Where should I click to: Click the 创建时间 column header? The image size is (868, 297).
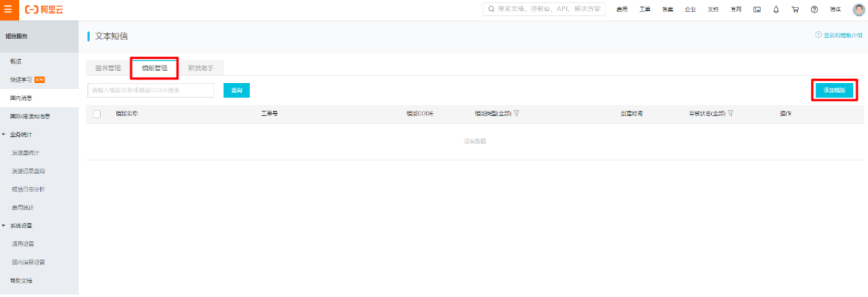[632, 114]
